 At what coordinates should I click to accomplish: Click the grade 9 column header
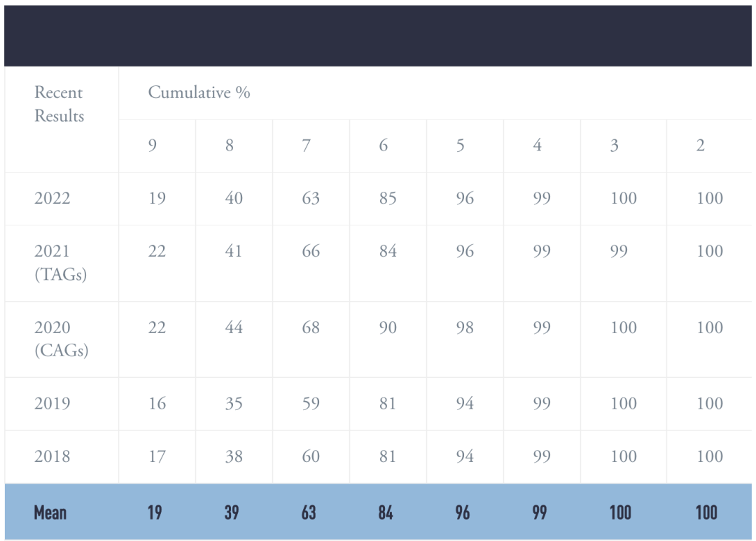pyautogui.click(x=153, y=145)
